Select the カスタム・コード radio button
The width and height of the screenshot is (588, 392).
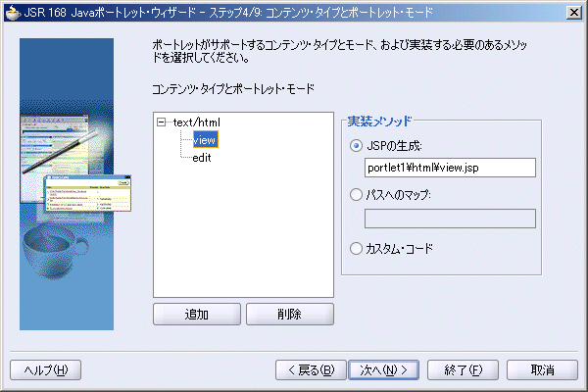pyautogui.click(x=356, y=248)
